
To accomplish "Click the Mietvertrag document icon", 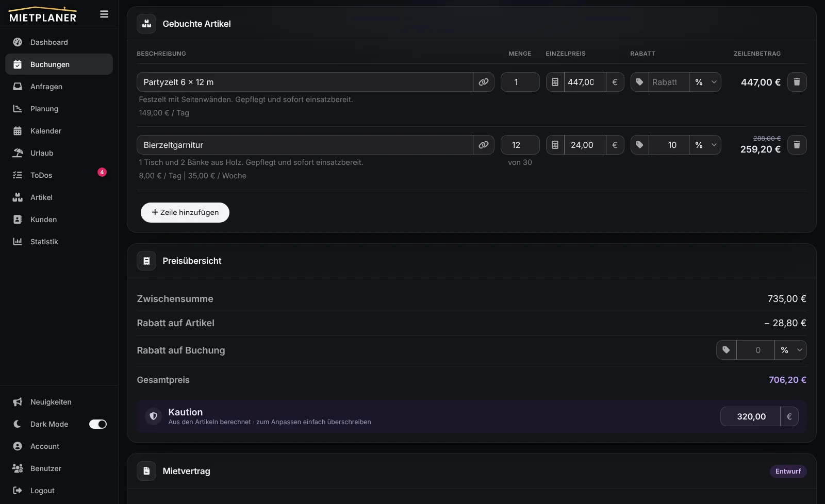I will [x=146, y=471].
